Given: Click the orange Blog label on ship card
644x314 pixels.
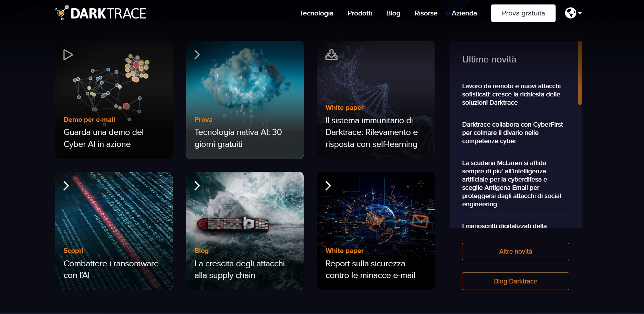Looking at the screenshot, I should (202, 251).
